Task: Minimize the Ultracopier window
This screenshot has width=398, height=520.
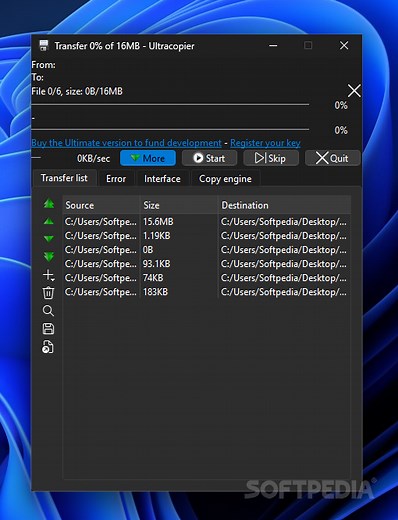Action: coord(273,46)
